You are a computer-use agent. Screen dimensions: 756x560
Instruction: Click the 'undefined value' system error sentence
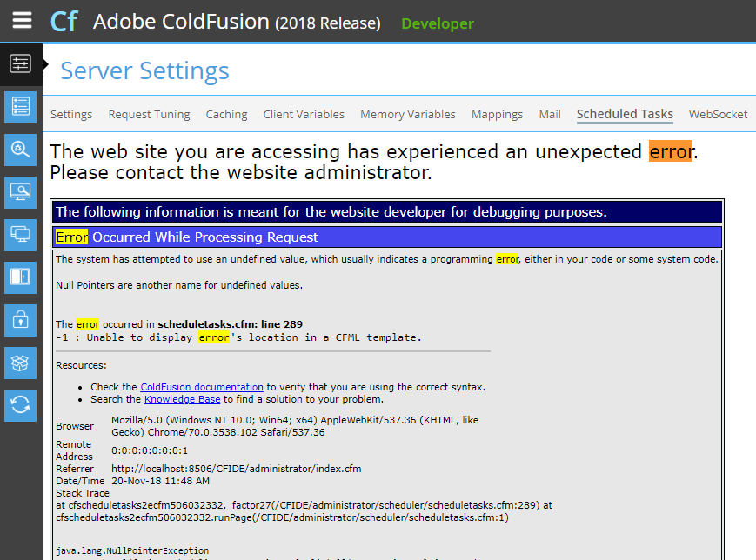pyautogui.click(x=386, y=259)
